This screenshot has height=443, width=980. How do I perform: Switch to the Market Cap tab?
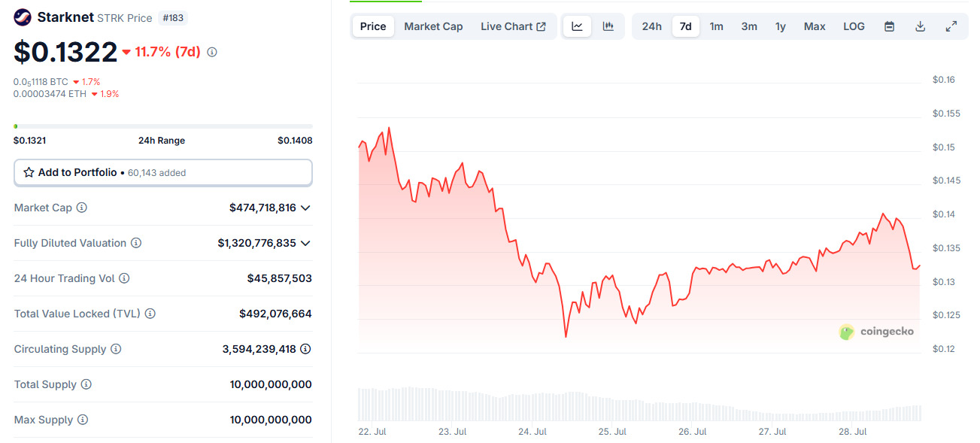pos(433,26)
